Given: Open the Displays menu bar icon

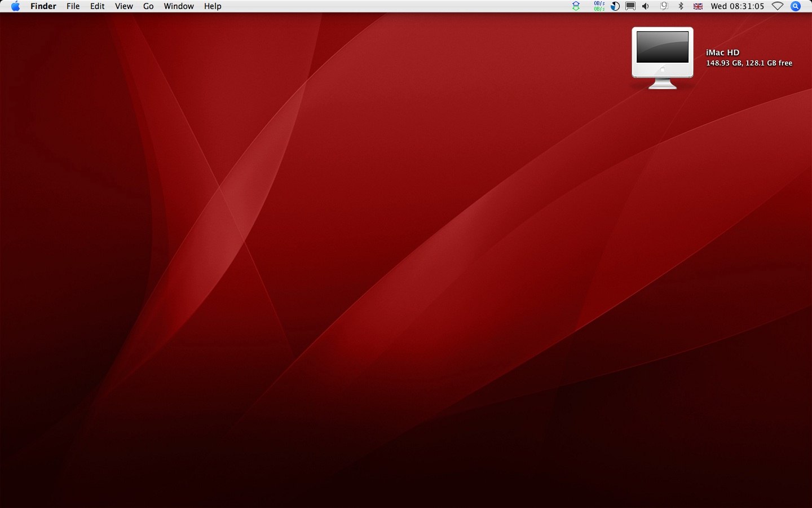Looking at the screenshot, I should (630, 6).
